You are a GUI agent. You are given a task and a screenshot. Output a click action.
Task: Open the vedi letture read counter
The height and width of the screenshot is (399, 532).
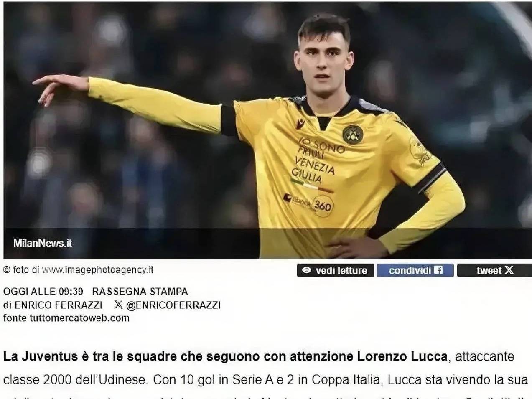334,271
